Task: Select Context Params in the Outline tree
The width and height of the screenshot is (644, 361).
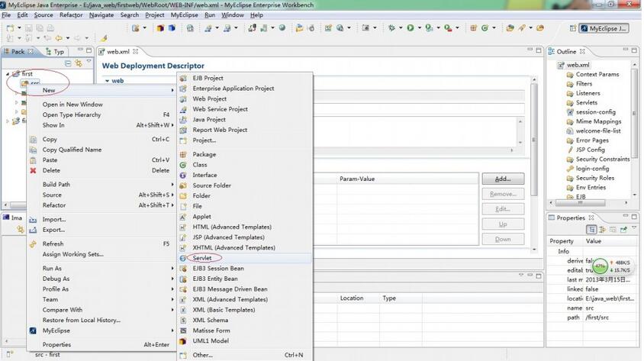Action: pyautogui.click(x=597, y=74)
